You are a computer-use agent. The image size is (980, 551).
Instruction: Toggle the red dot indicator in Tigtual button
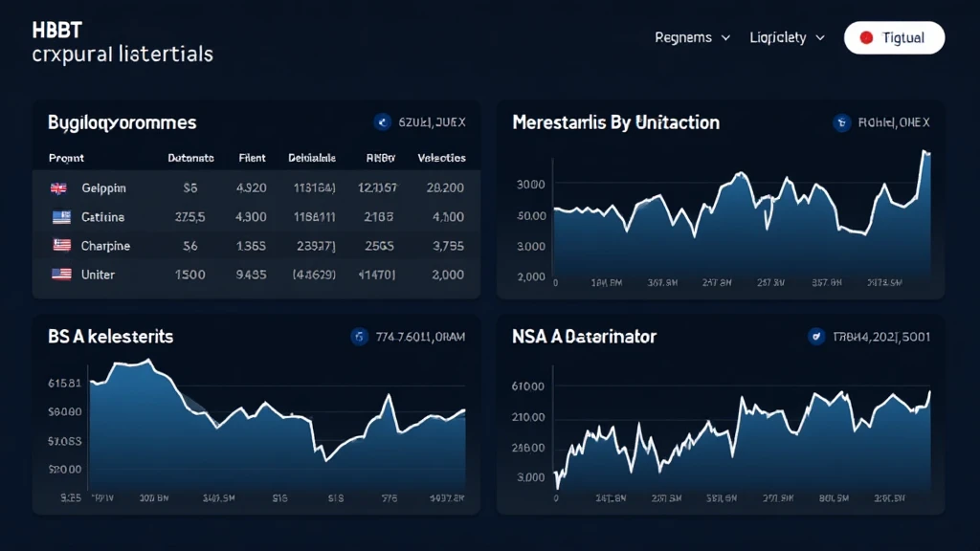click(x=866, y=38)
